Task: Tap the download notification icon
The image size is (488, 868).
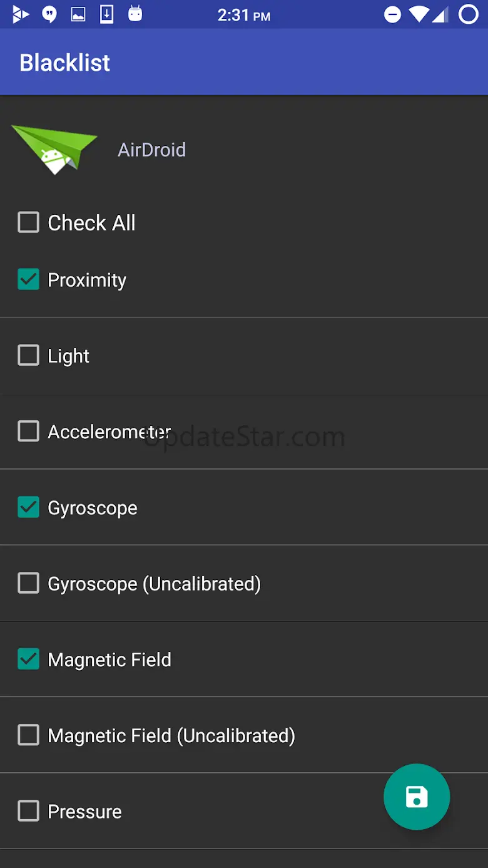Action: coord(107,14)
